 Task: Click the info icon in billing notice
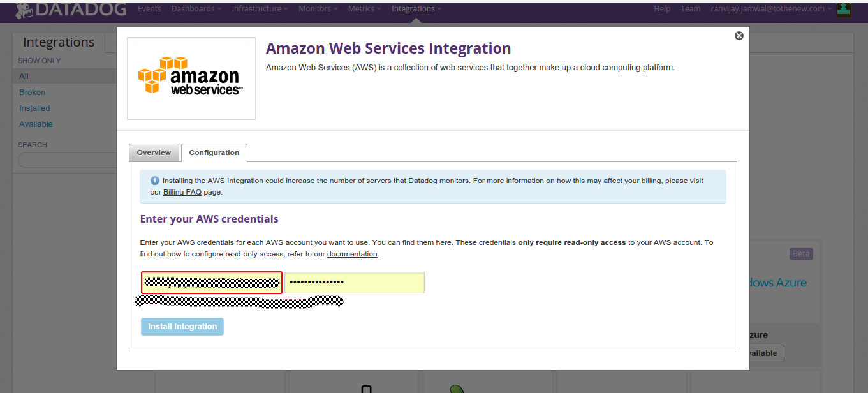pos(154,181)
